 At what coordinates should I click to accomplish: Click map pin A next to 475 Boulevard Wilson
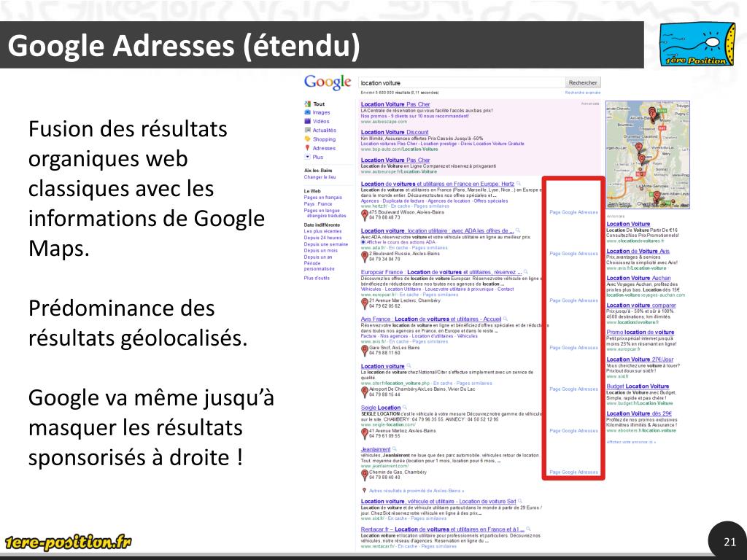click(365, 215)
